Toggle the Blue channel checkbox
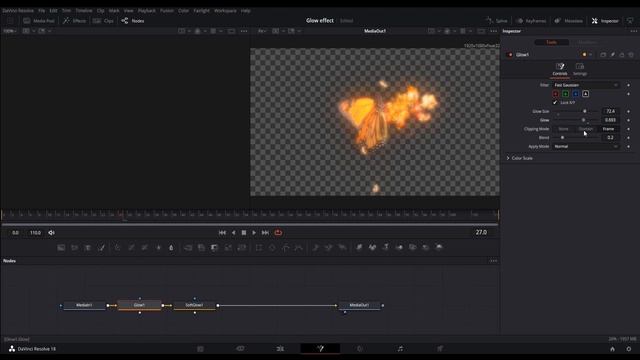Screen dimensions: 640x360 (576, 94)
